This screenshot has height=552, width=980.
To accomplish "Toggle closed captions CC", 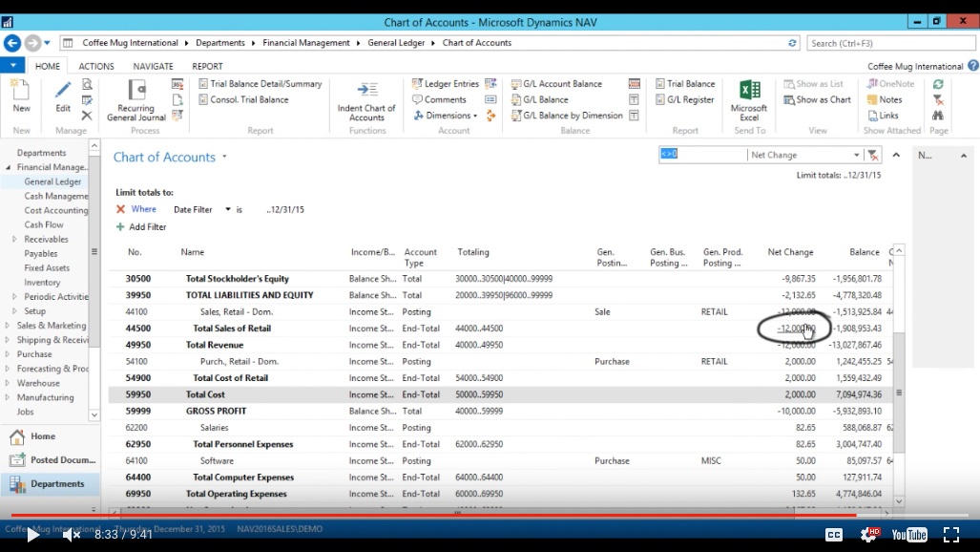I will point(834,535).
